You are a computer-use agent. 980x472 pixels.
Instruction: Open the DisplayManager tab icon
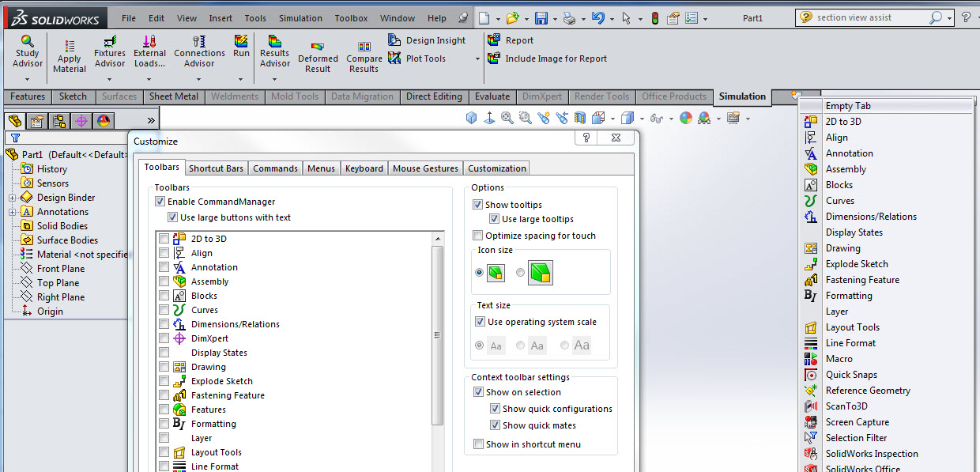104,121
